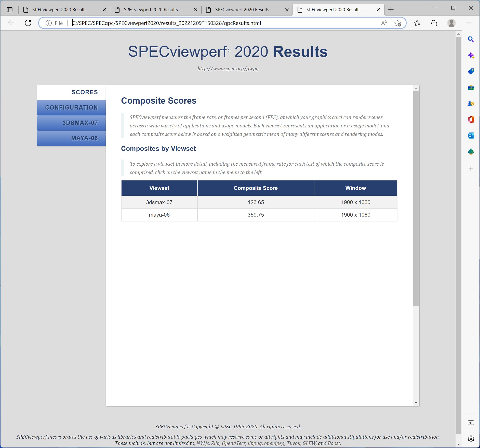Image resolution: width=480 pixels, height=448 pixels.
Task: Open the tab actions menu icon
Action: pyautogui.click(x=10, y=10)
